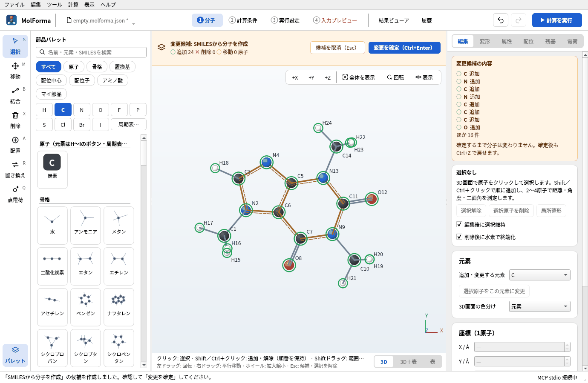Open the ファイル menu
588x383 pixels.
pos(14,5)
